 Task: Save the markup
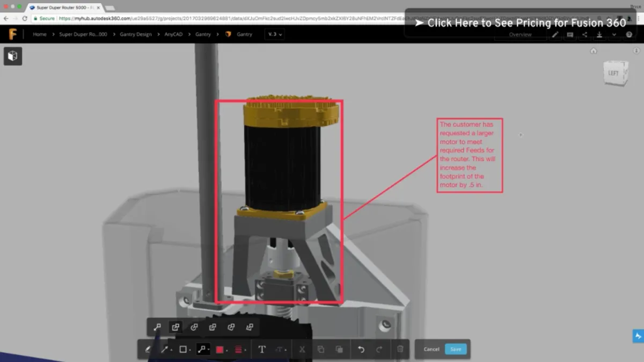point(456,349)
